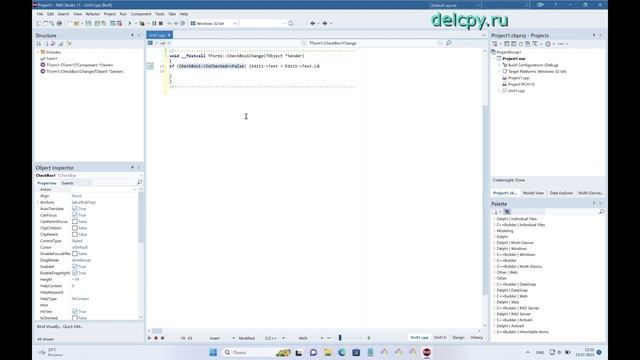Screen dimensions: 640x360
Task: Expand 'Delphi | Multi-Device' palette category
Action: [x=494, y=242]
